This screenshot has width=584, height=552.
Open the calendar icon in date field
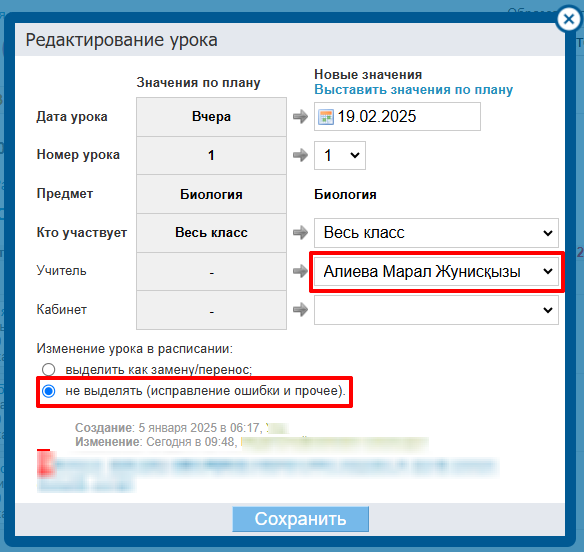tap(326, 117)
